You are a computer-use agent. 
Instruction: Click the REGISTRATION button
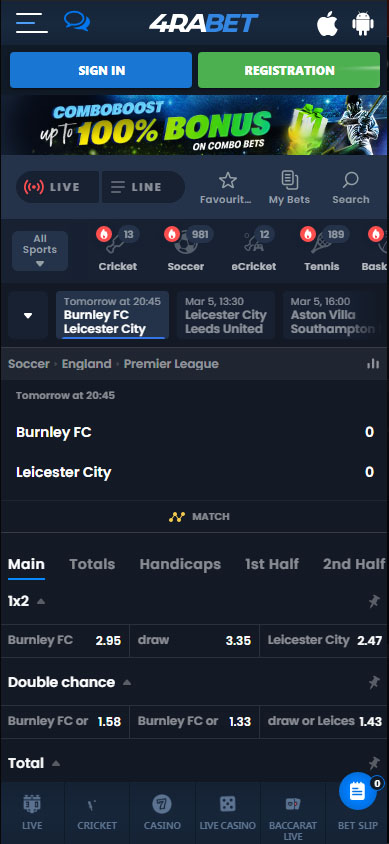click(x=289, y=70)
